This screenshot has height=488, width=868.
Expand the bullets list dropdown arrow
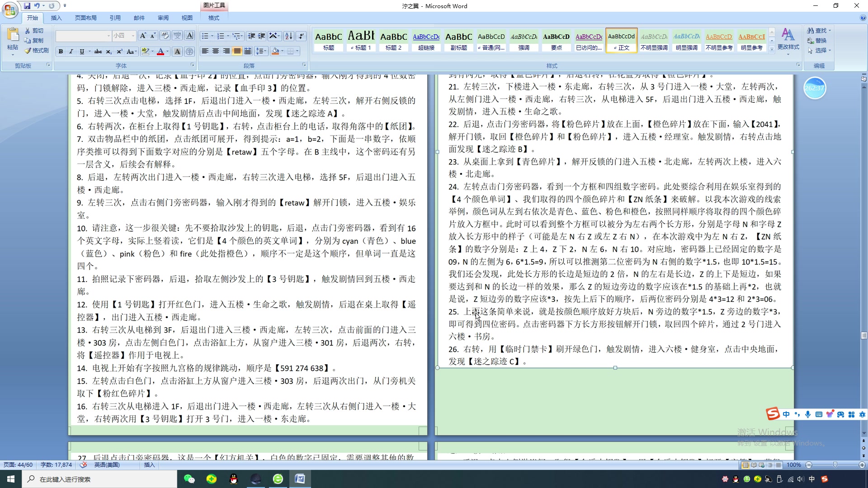pos(212,36)
